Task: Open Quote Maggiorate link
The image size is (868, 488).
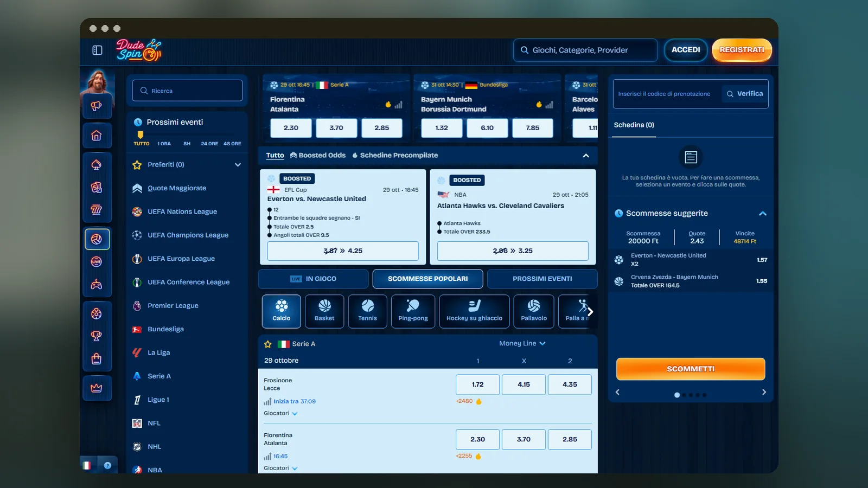Action: [177, 188]
